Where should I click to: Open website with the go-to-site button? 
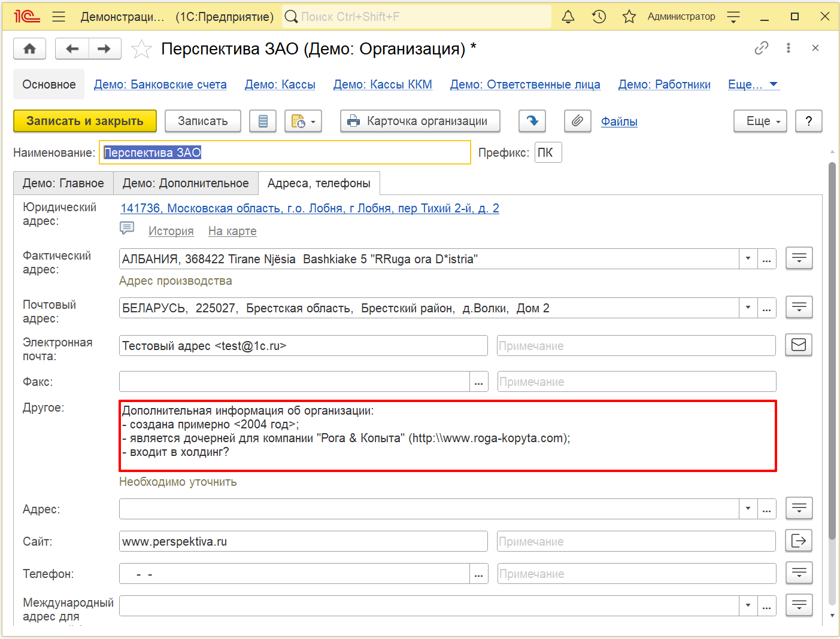click(799, 541)
